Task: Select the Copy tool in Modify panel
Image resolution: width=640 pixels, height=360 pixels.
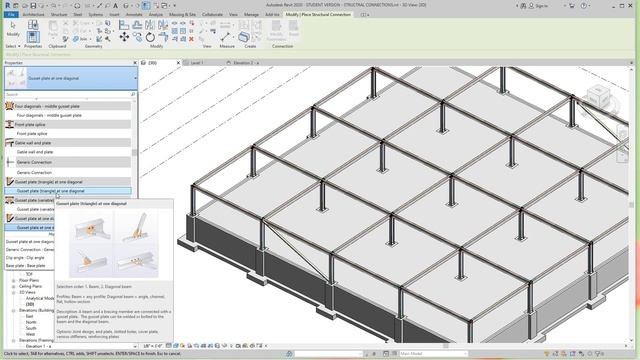Action: [x=137, y=38]
